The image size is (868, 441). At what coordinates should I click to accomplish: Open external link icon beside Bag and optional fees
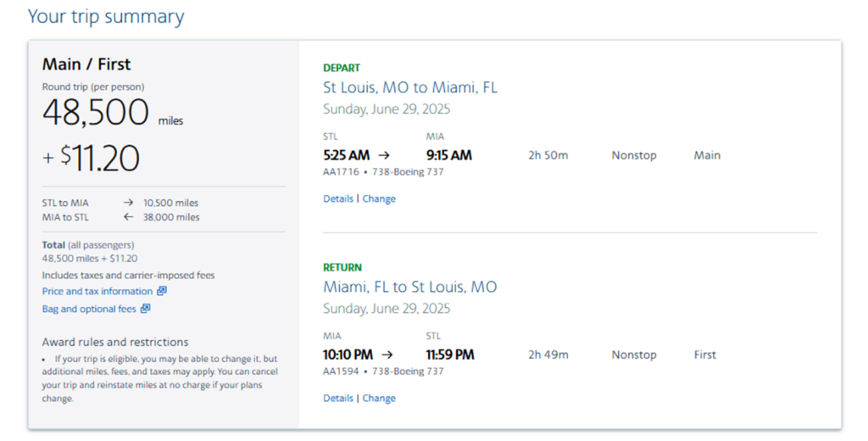click(145, 309)
